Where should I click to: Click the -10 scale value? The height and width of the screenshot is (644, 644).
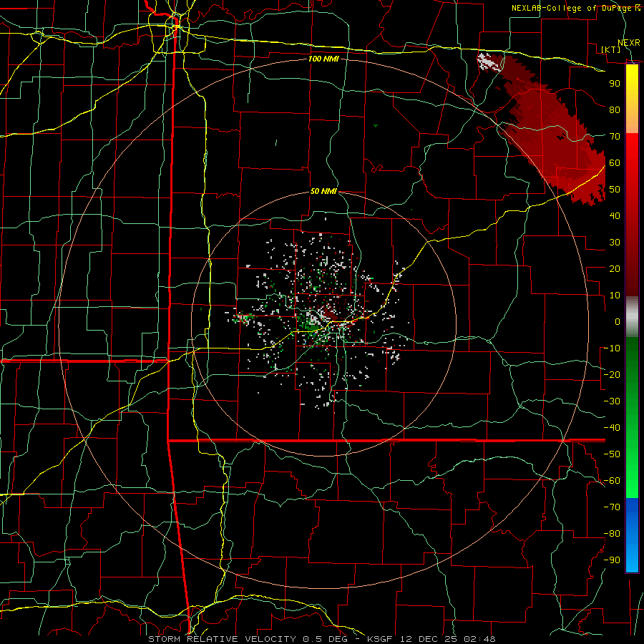[612, 348]
